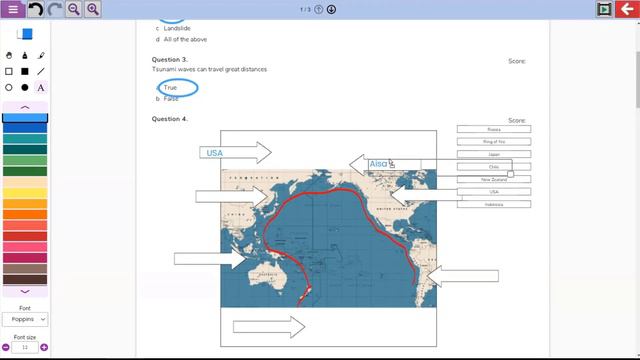Click the Landslide answer option

point(177,28)
